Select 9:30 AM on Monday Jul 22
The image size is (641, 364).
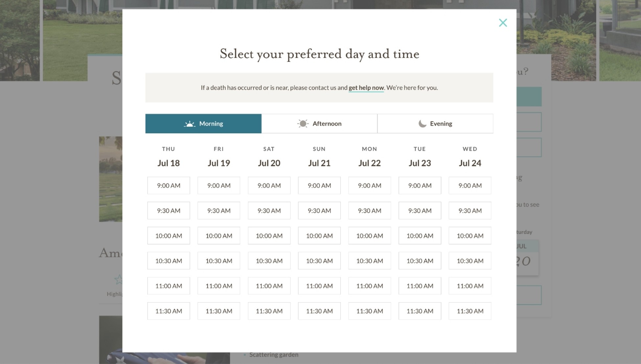[370, 211]
